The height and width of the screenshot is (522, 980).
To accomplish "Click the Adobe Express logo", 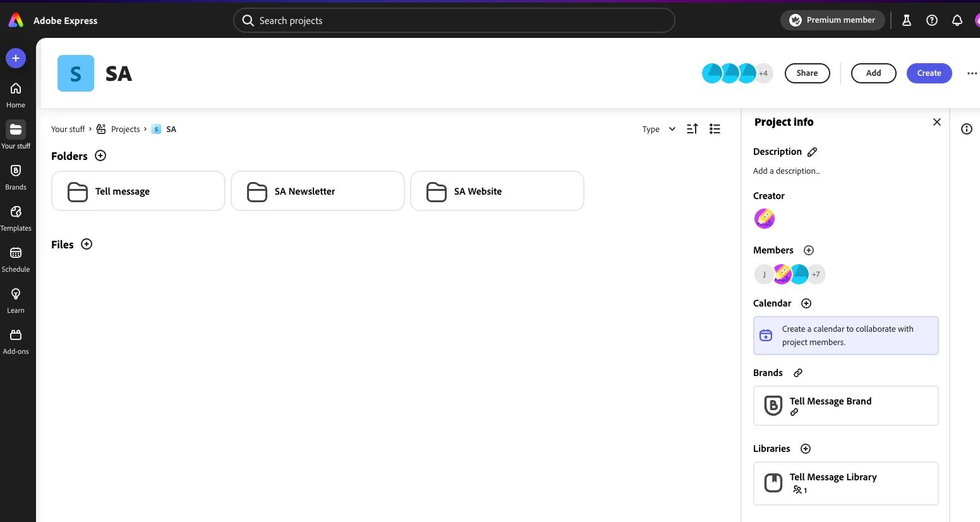I will click(16, 20).
